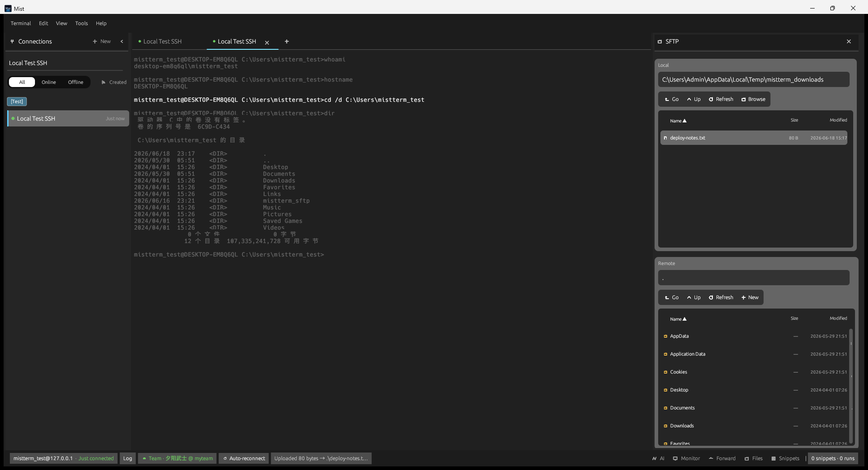
Task: Browse for a local folder
Action: [x=753, y=99]
